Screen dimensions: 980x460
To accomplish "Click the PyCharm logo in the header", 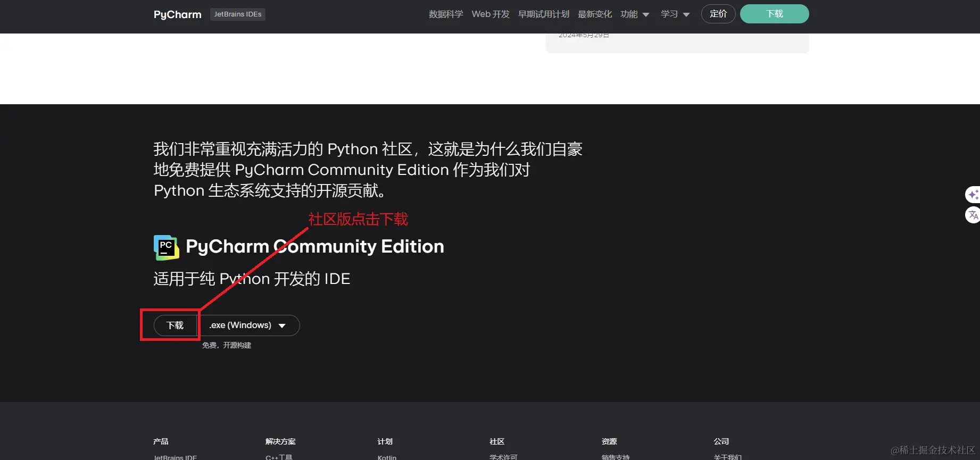I will point(177,14).
